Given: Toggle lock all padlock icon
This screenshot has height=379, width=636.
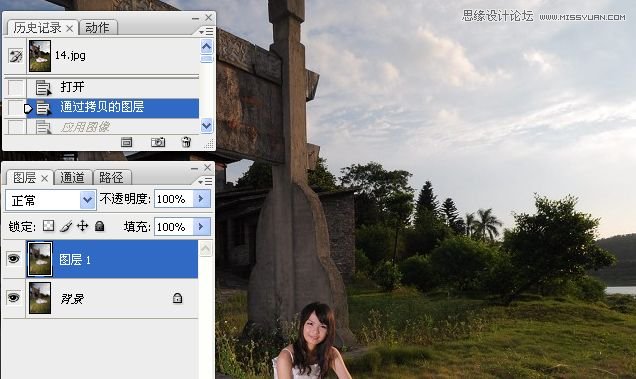Looking at the screenshot, I should (99, 226).
